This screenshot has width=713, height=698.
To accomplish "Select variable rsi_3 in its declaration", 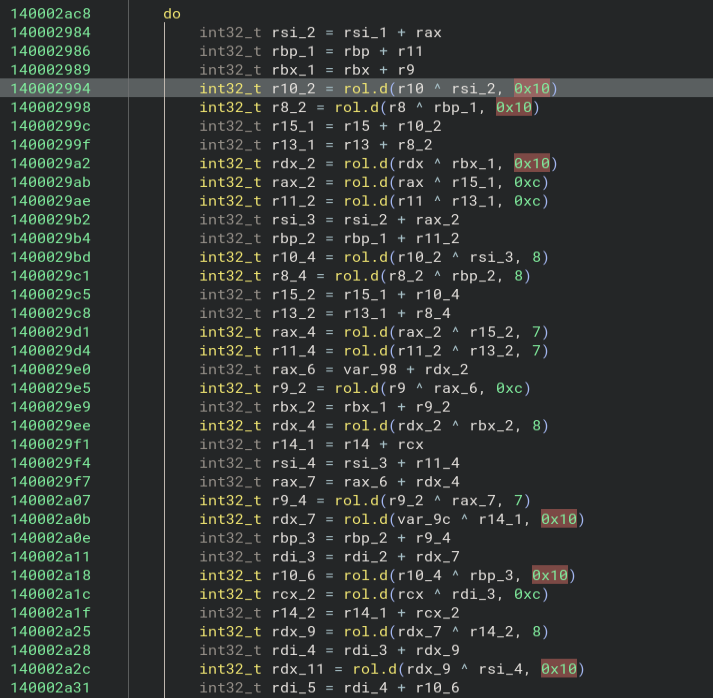I will coord(293,220).
